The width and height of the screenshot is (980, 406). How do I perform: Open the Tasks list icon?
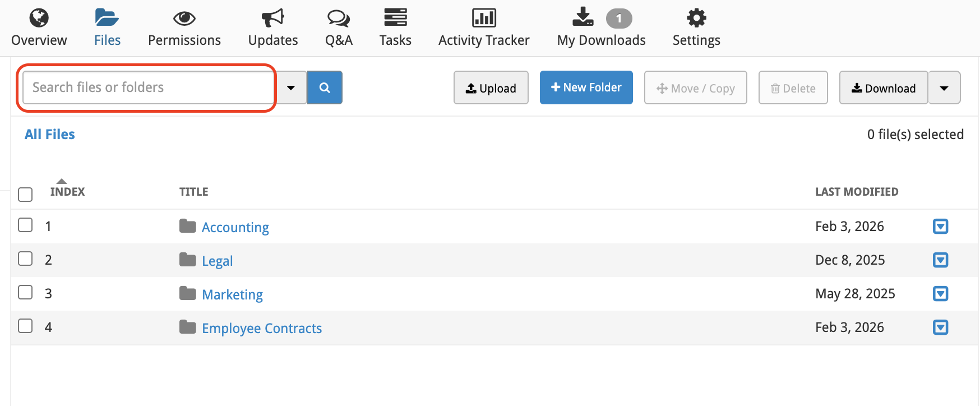click(395, 17)
